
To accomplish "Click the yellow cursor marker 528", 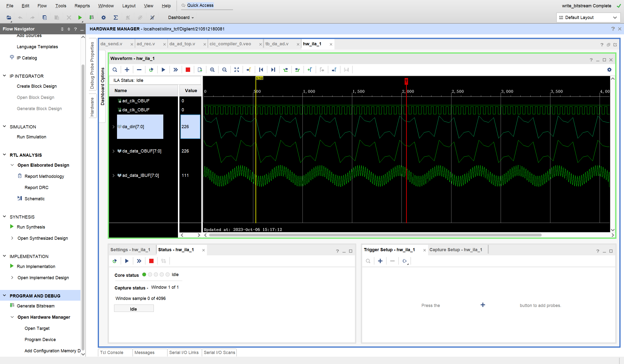I will 259,78.
